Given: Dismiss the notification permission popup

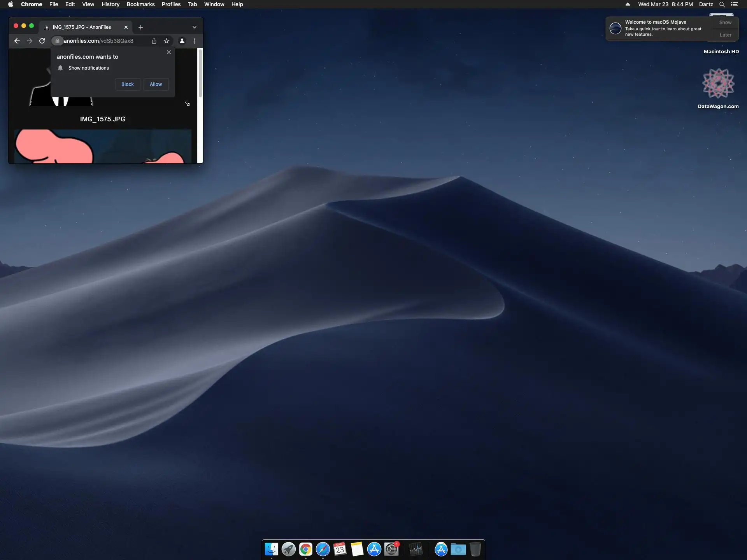Looking at the screenshot, I should [168, 52].
